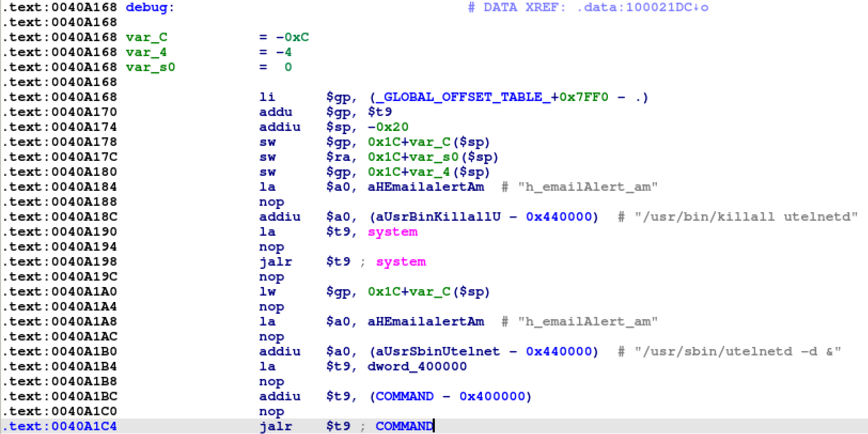The width and height of the screenshot is (868, 434).
Task: Click nop at address 0040A1C0
Action: click(x=271, y=412)
